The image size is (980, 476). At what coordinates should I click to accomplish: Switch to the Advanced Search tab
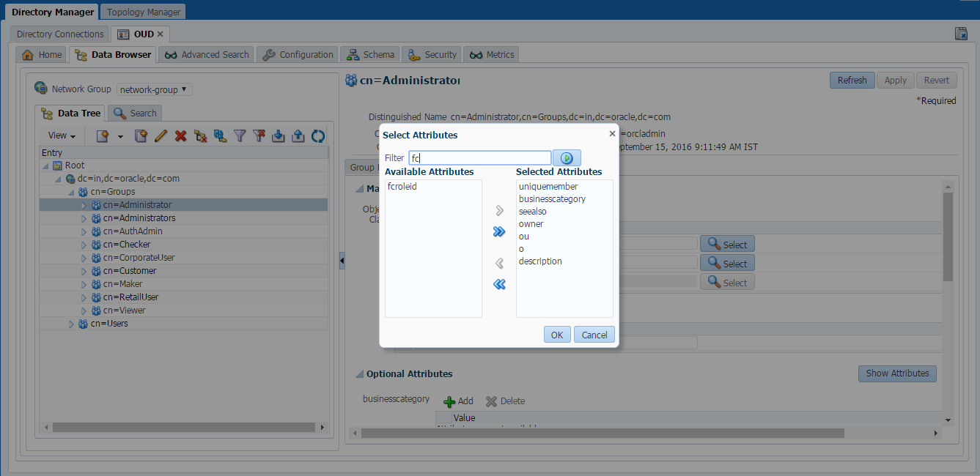click(x=207, y=55)
